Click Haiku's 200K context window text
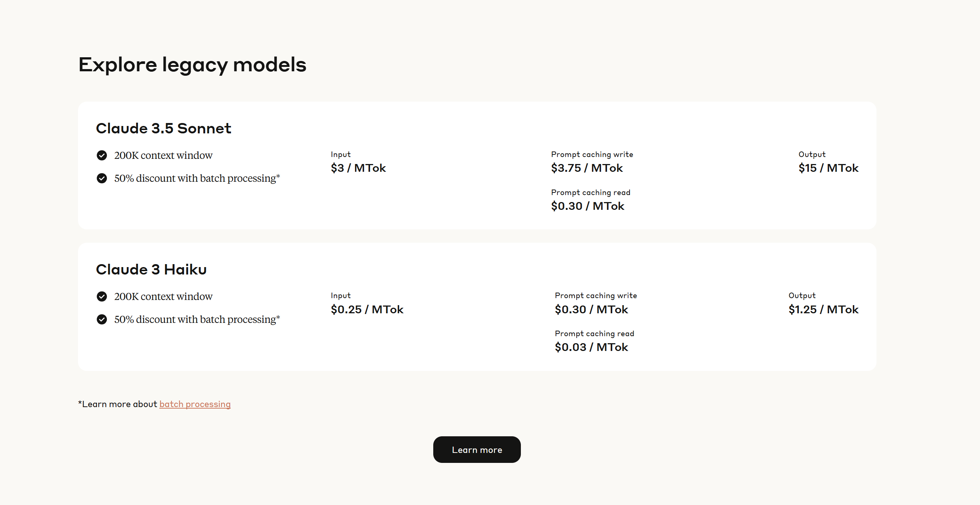 click(163, 296)
